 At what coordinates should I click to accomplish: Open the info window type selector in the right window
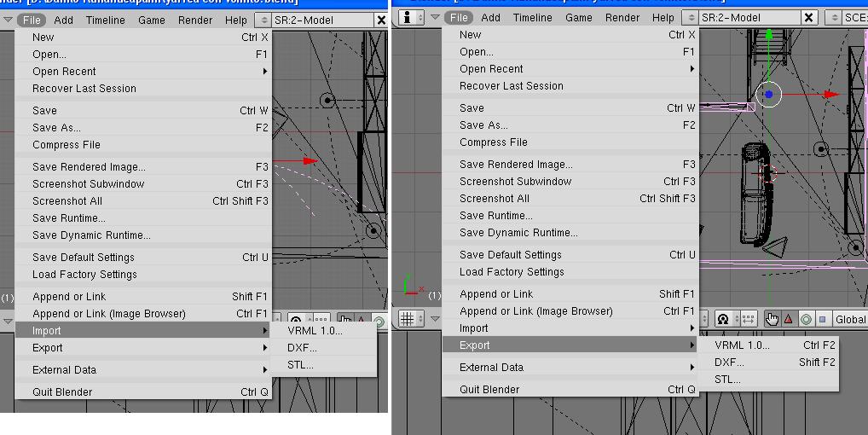pyautogui.click(x=412, y=18)
